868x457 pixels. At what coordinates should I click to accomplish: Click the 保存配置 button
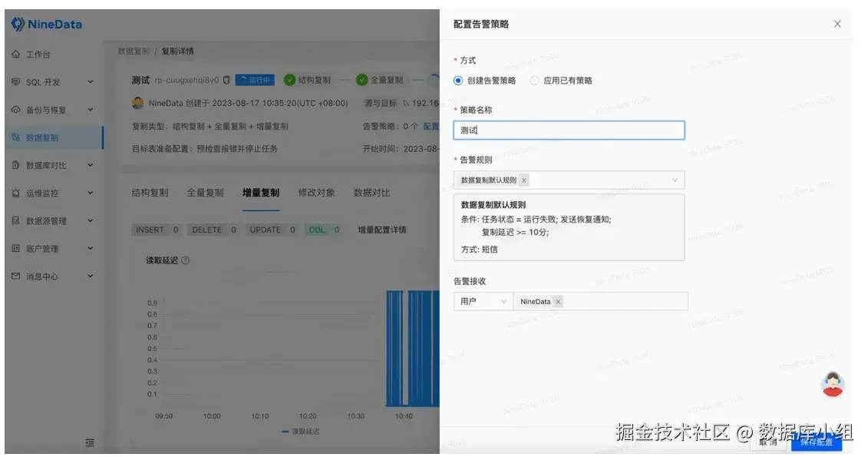pyautogui.click(x=818, y=444)
